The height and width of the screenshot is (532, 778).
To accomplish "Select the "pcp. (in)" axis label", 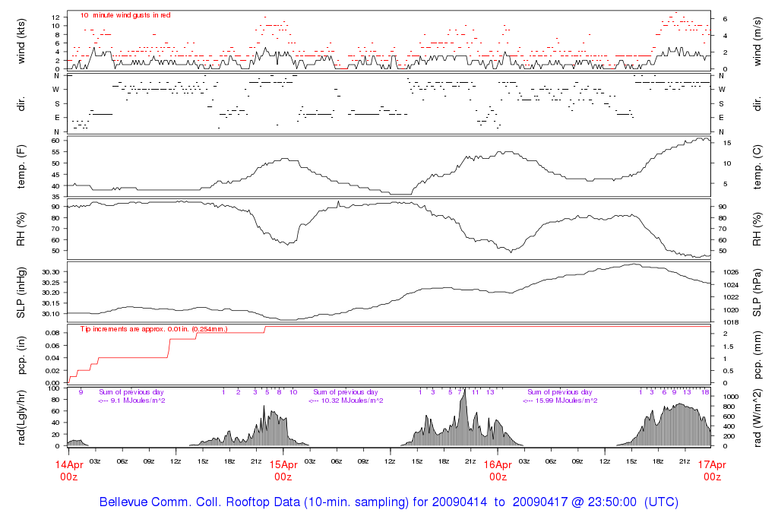I will coord(21,356).
